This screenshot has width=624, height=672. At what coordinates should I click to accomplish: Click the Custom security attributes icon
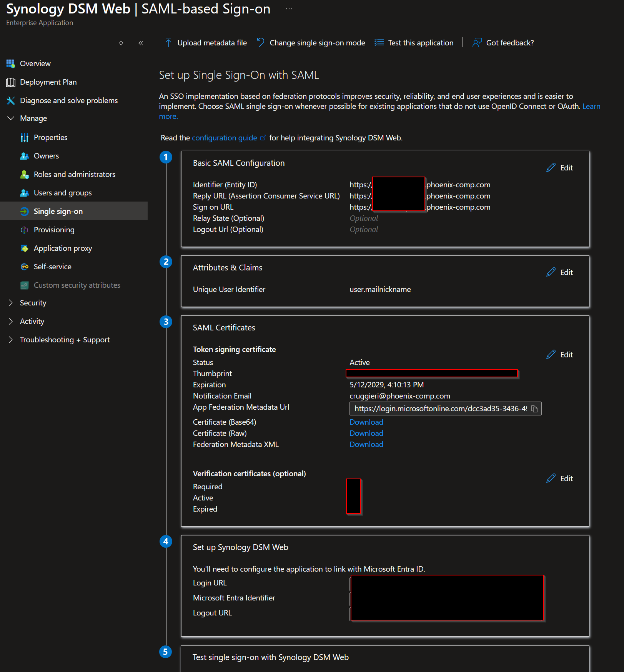[x=25, y=285]
